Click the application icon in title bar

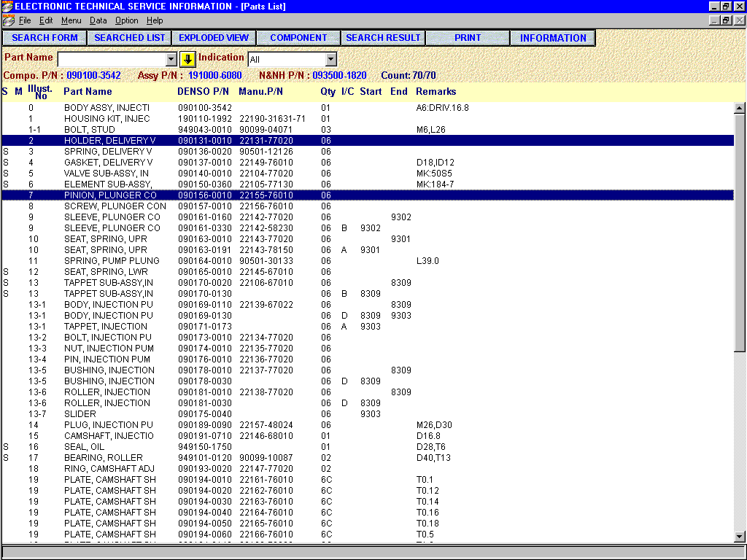pos(7,6)
